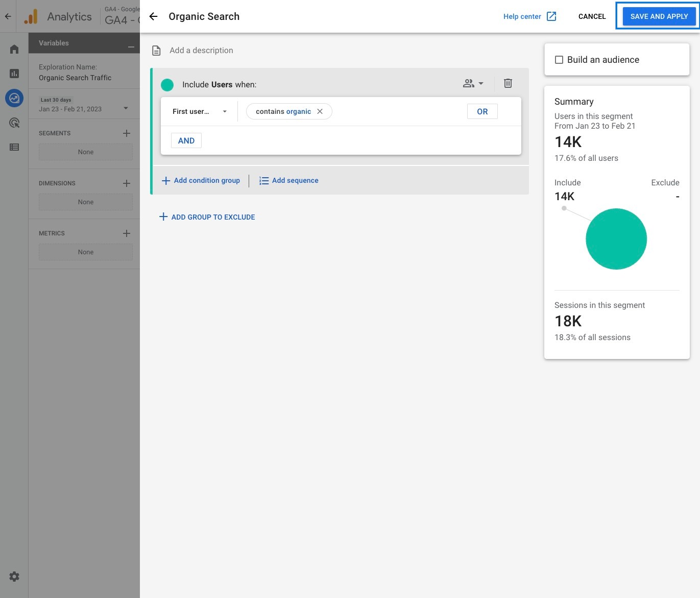Open the Admin gear icon
Viewport: 700px width, 598px height.
[14, 577]
